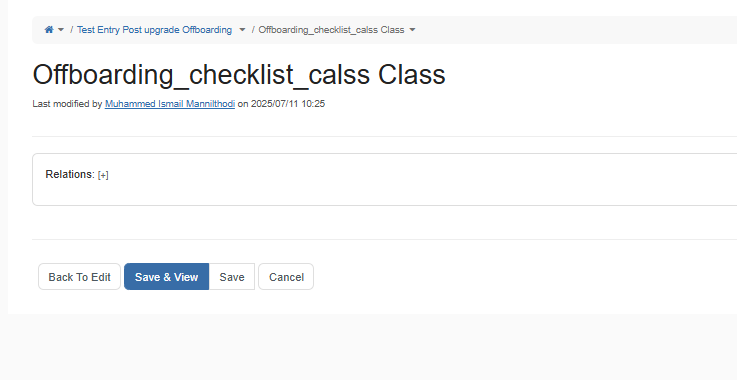Click the plain Save button

pyautogui.click(x=232, y=277)
